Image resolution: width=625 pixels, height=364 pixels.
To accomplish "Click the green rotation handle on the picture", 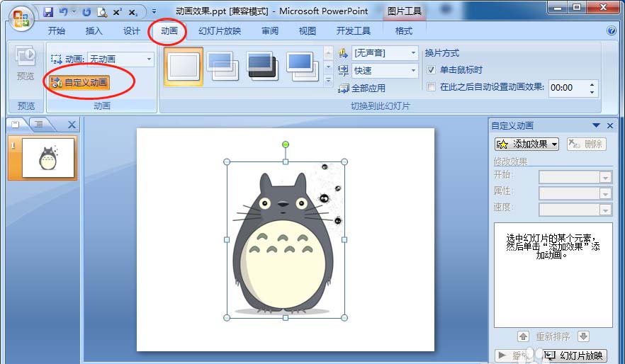I will point(286,144).
